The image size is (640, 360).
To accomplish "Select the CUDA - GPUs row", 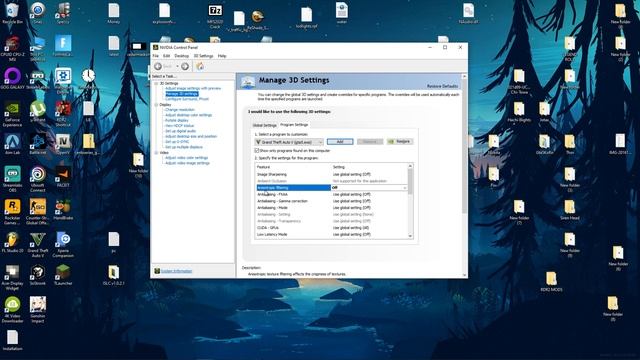I will click(x=331, y=228).
